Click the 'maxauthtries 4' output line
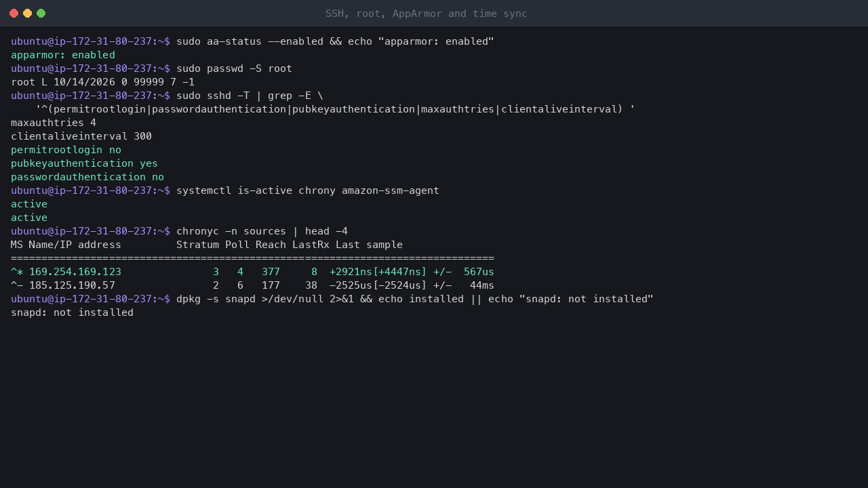 [54, 123]
